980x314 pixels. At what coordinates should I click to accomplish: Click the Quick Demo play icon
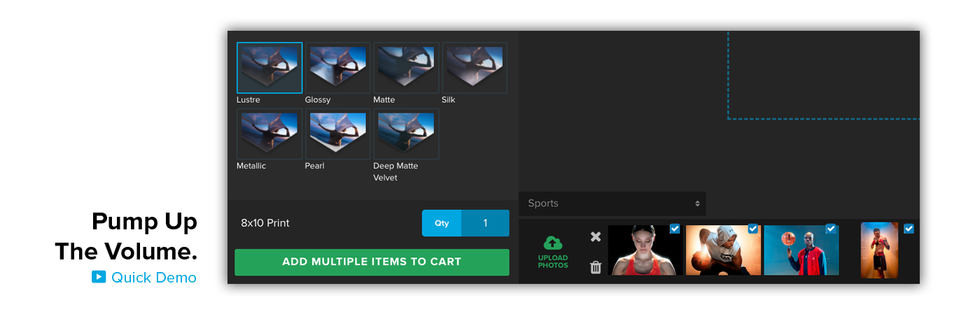(x=99, y=277)
